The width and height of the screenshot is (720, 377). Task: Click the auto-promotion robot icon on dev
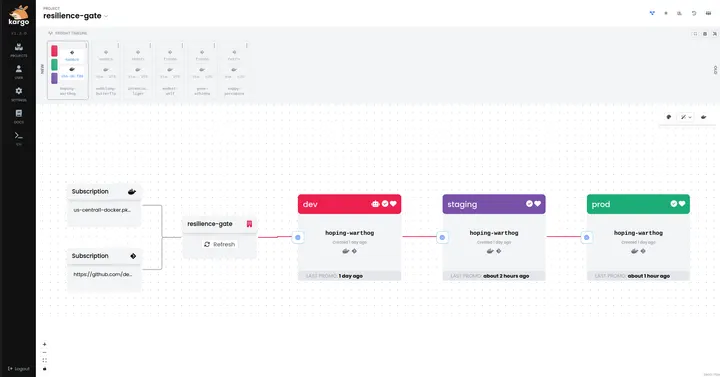coord(375,203)
